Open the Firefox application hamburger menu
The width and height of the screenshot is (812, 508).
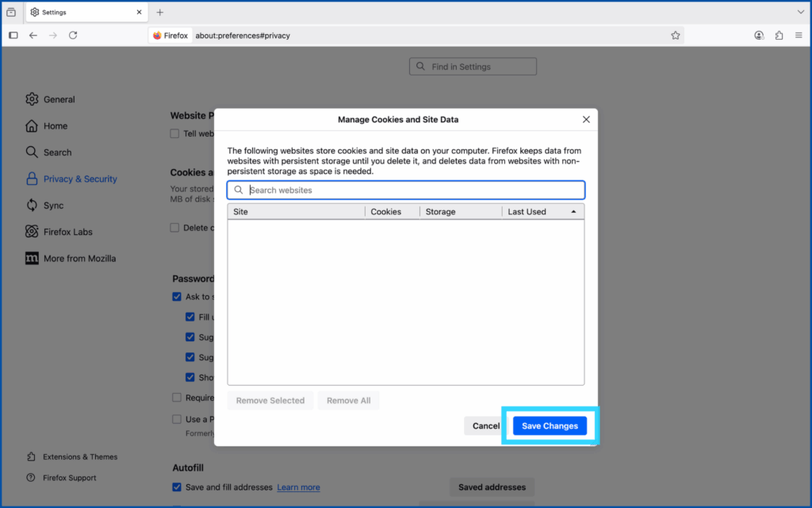pyautogui.click(x=798, y=35)
